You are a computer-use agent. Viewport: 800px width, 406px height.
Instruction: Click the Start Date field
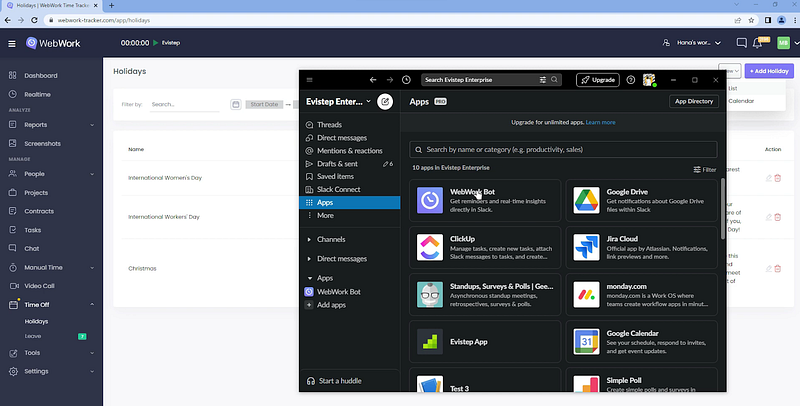(264, 104)
